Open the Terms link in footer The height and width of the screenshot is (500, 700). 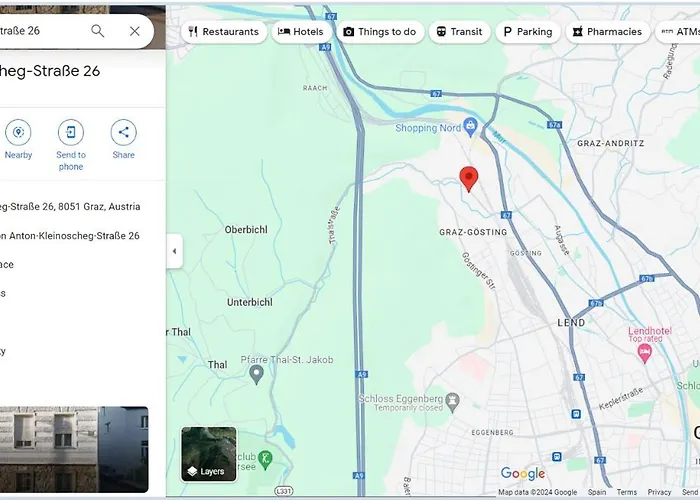coord(626,492)
